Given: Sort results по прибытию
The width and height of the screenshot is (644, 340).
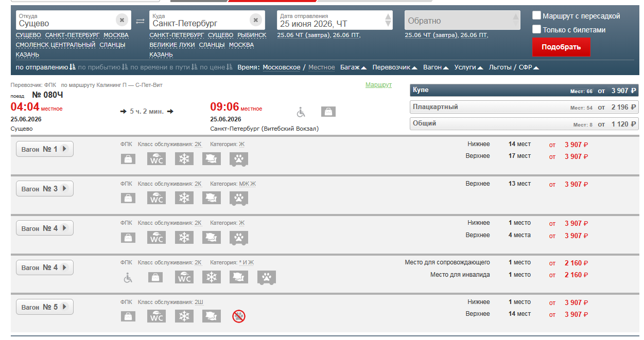Looking at the screenshot, I should point(103,67).
